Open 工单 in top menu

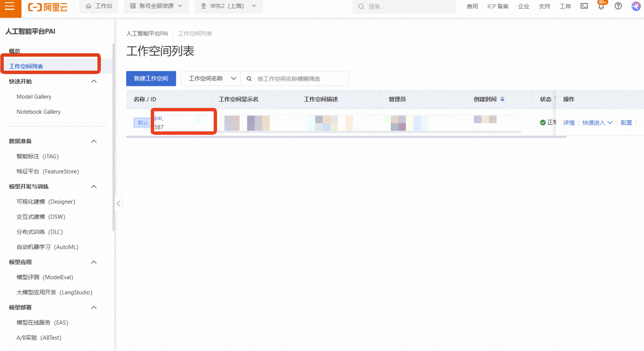(565, 6)
